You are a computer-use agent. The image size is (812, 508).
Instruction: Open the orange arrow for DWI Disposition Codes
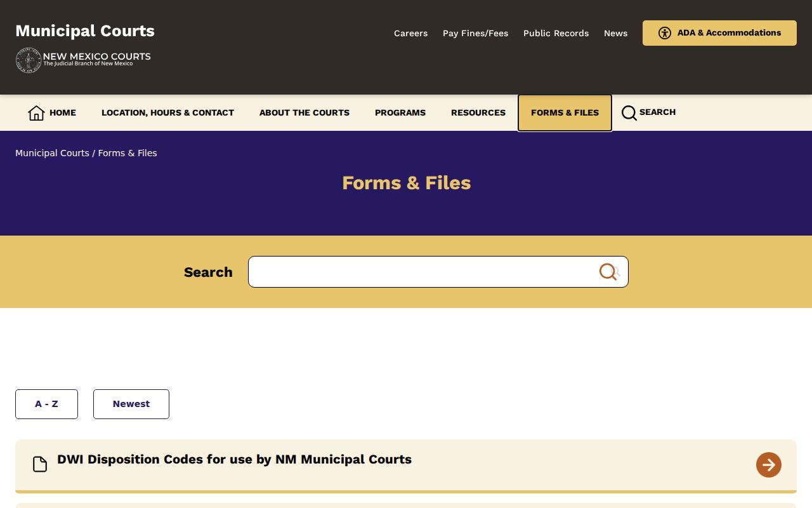(x=768, y=465)
